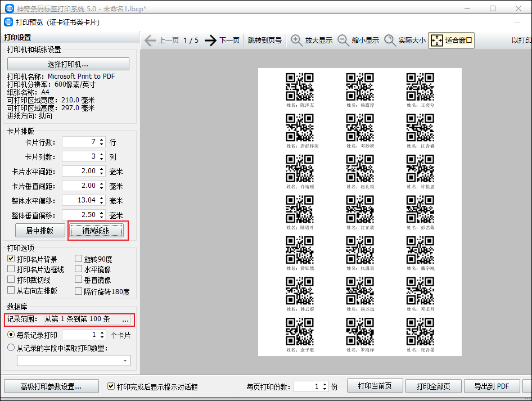Screen dimensions: 532x401
Task: Decrease vertical card spacing value
Action: click(x=102, y=188)
